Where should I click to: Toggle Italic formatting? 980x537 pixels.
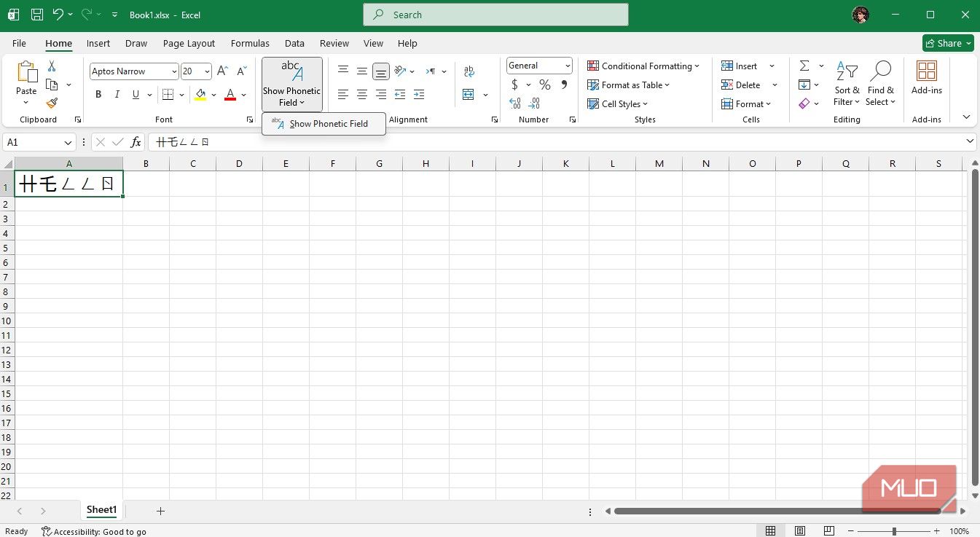pos(117,95)
